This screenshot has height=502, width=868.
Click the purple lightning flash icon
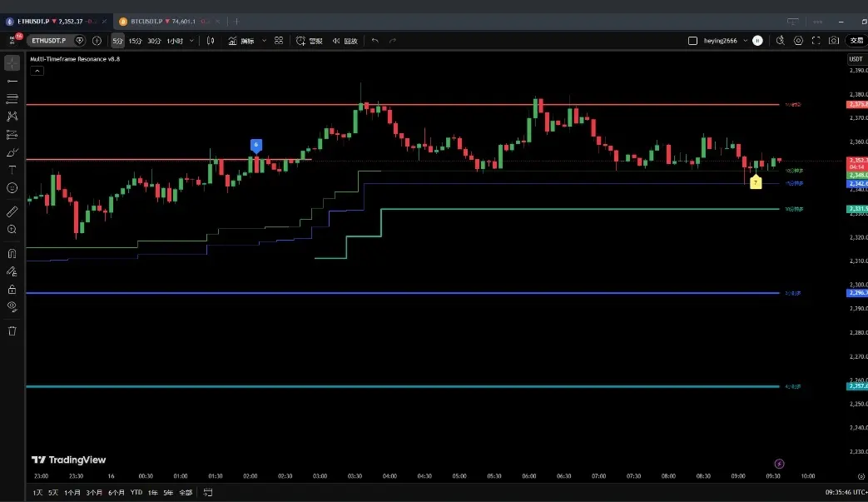pos(779,464)
